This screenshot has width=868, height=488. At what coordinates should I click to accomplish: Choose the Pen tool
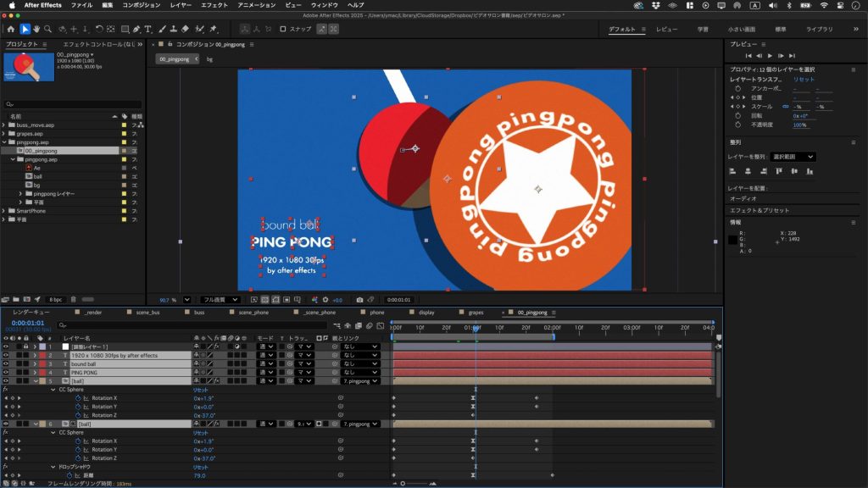(136, 30)
